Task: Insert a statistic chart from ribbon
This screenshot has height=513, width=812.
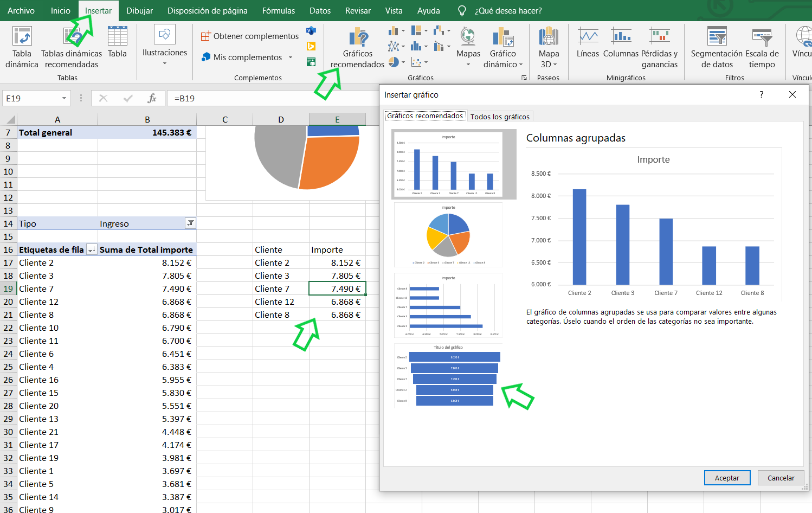Action: click(419, 46)
